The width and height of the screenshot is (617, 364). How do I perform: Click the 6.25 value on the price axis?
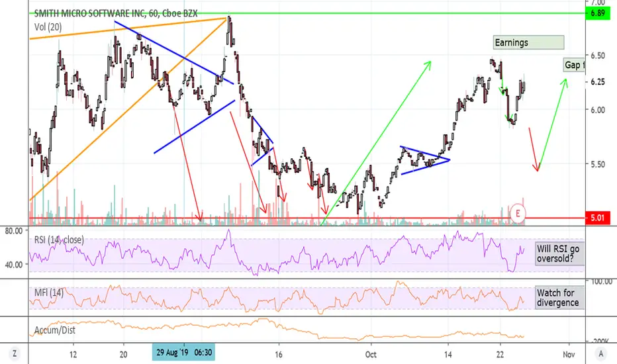598,82
